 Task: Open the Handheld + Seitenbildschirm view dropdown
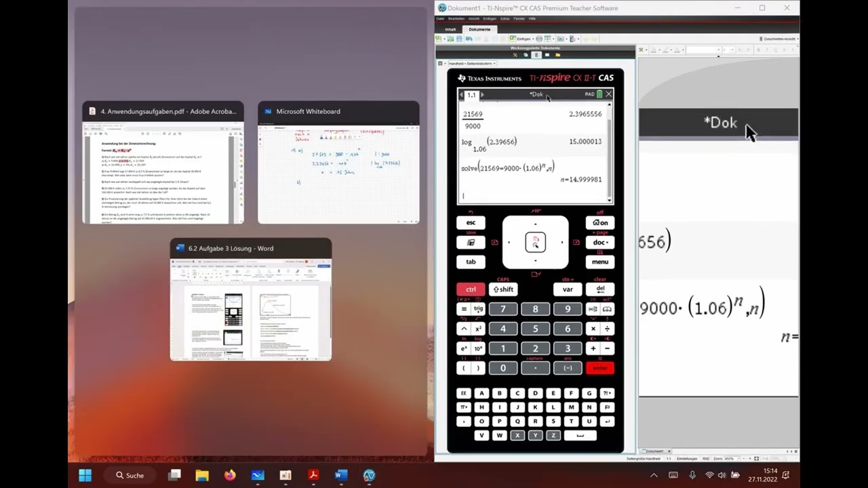pos(471,63)
